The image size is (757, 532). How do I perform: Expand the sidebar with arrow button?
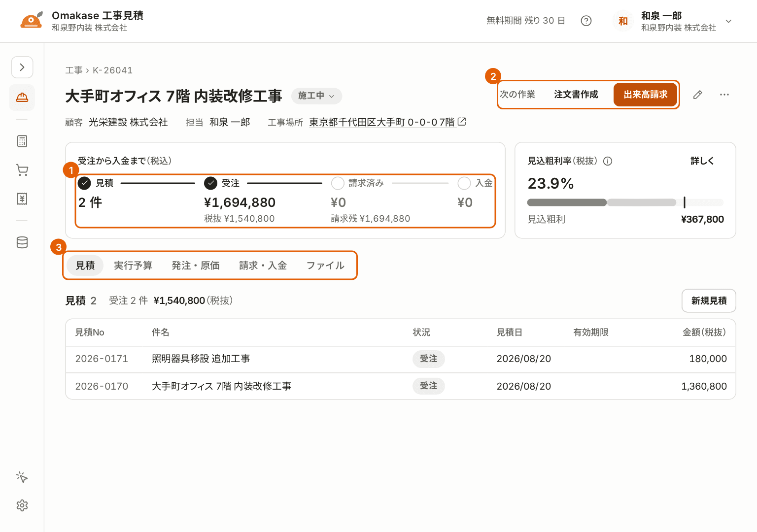click(x=22, y=67)
